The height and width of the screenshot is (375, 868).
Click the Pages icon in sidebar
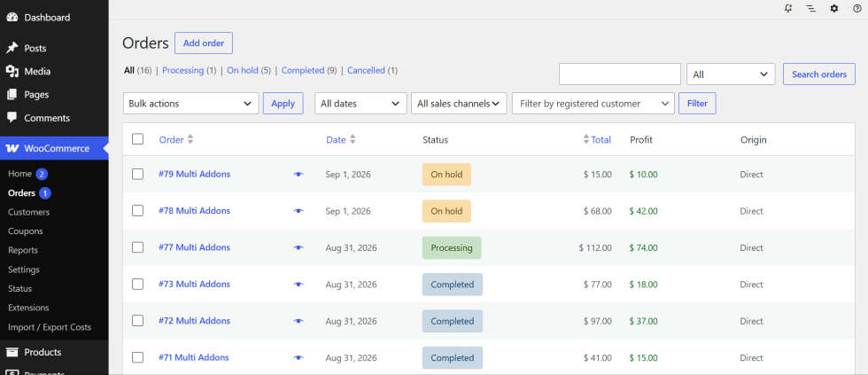tap(12, 95)
